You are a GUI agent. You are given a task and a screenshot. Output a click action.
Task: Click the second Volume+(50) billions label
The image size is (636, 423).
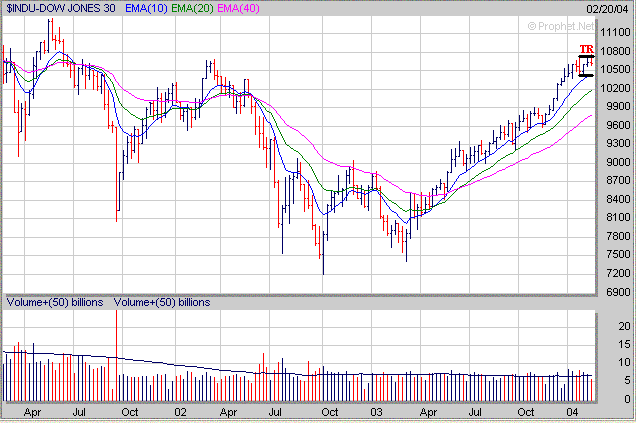pyautogui.click(x=162, y=303)
